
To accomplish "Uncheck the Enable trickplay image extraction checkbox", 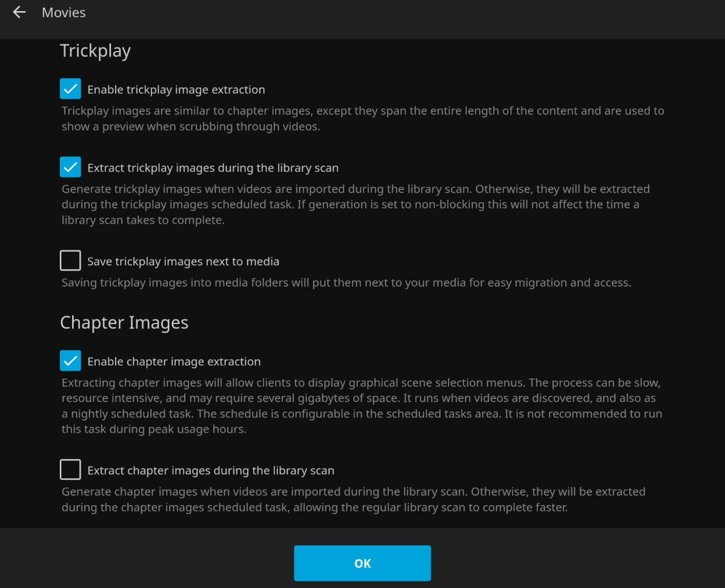I will (70, 89).
